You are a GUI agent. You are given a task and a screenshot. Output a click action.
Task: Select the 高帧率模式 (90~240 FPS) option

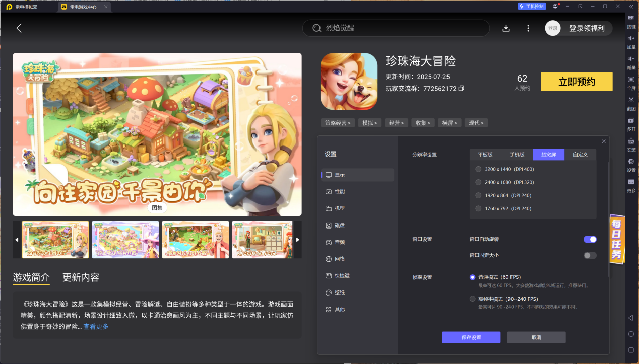click(472, 298)
